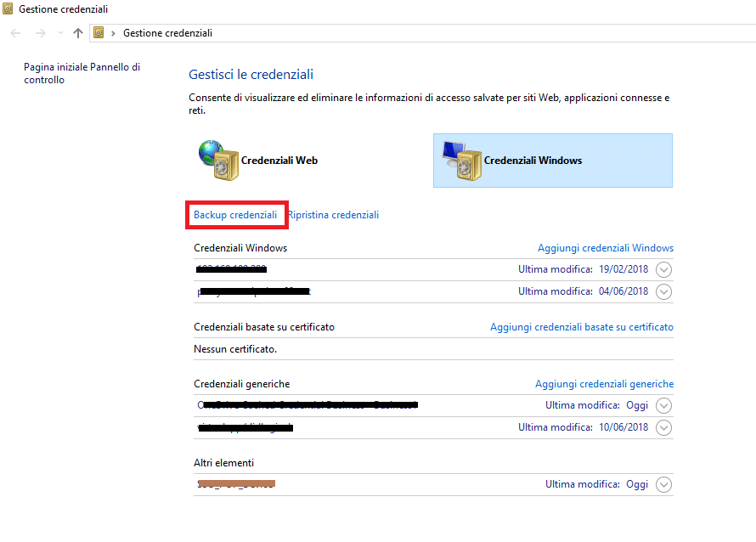Click the forward navigation arrow
Screen dimensions: 756x542
[41, 33]
